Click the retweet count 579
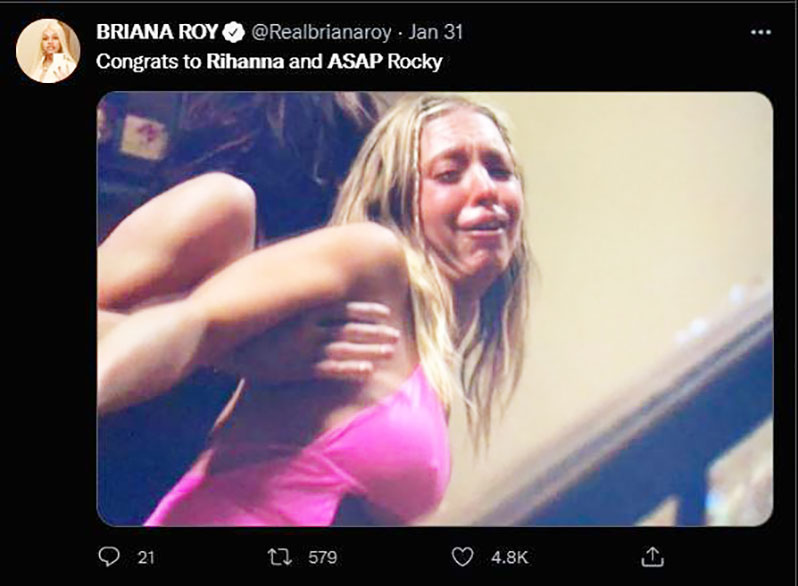This screenshot has height=586, width=798. point(323,557)
